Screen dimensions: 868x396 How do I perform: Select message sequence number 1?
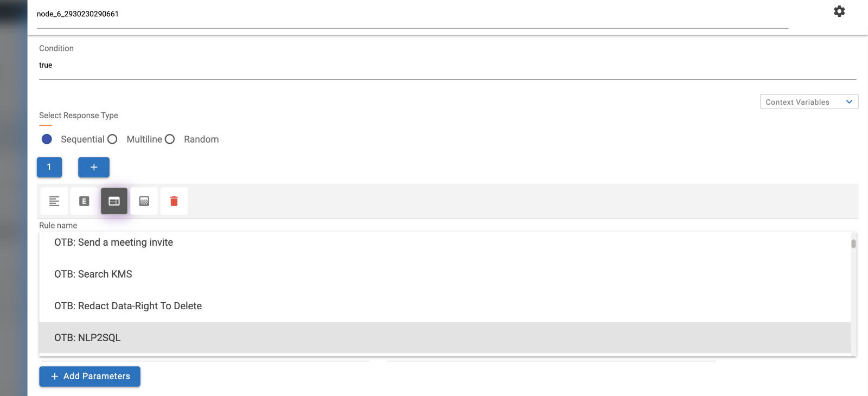(49, 167)
